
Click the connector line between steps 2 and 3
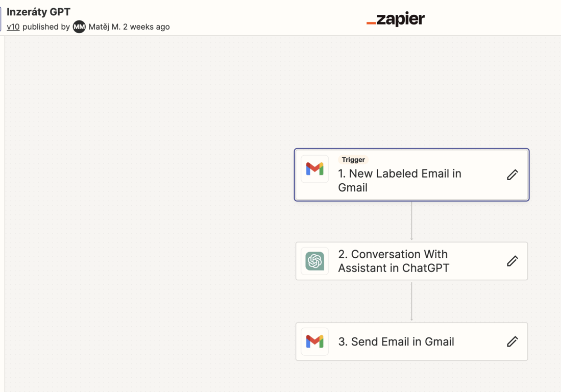pos(411,301)
